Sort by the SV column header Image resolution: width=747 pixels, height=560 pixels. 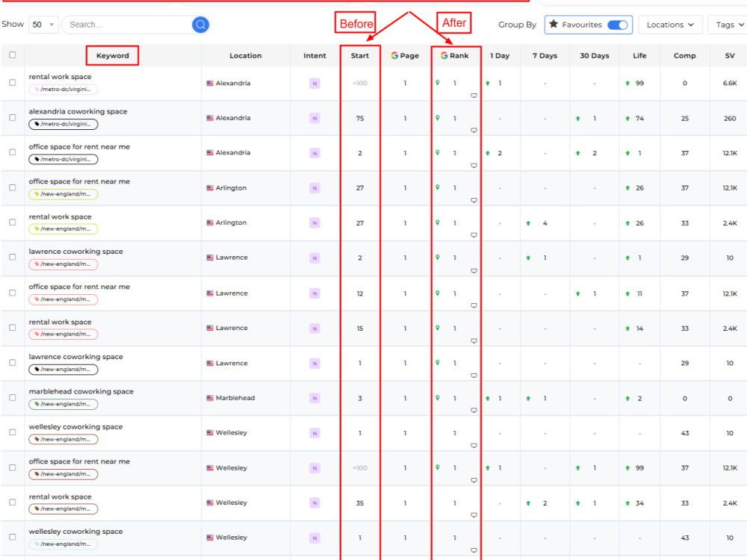tap(729, 56)
